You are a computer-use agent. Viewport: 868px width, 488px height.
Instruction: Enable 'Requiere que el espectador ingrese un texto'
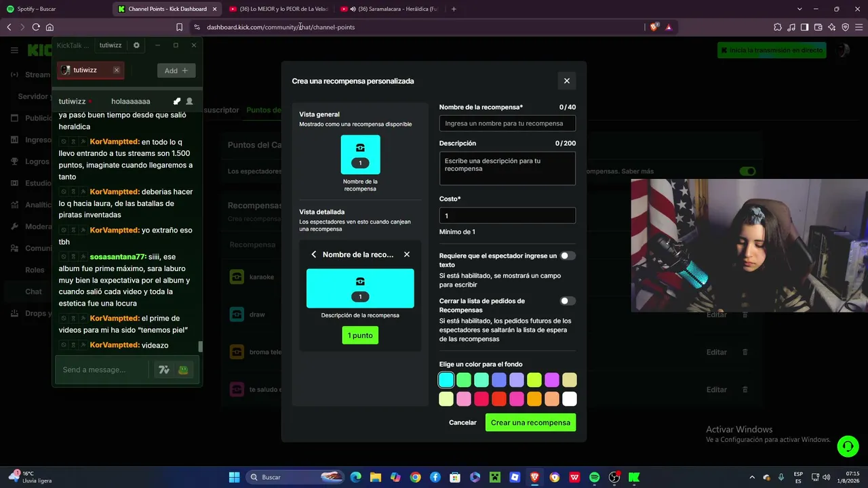click(x=568, y=256)
